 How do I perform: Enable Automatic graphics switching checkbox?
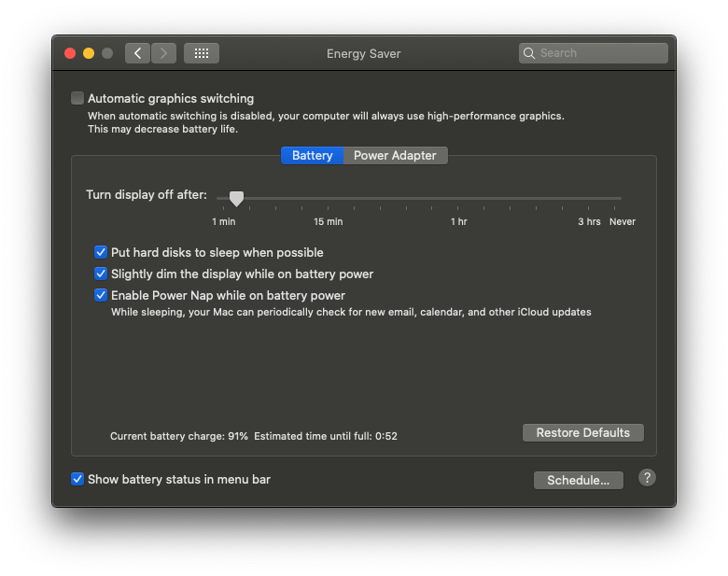[77, 98]
